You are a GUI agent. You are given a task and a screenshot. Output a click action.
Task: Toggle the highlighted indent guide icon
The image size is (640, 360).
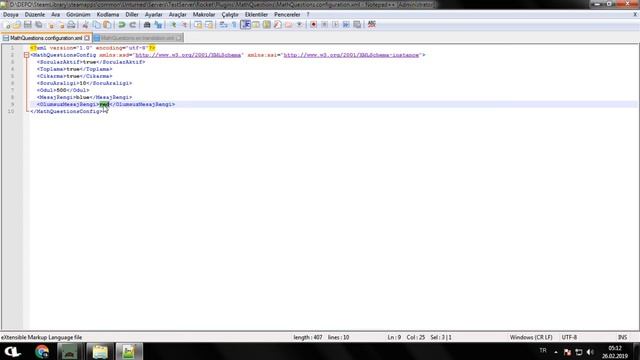[245, 25]
